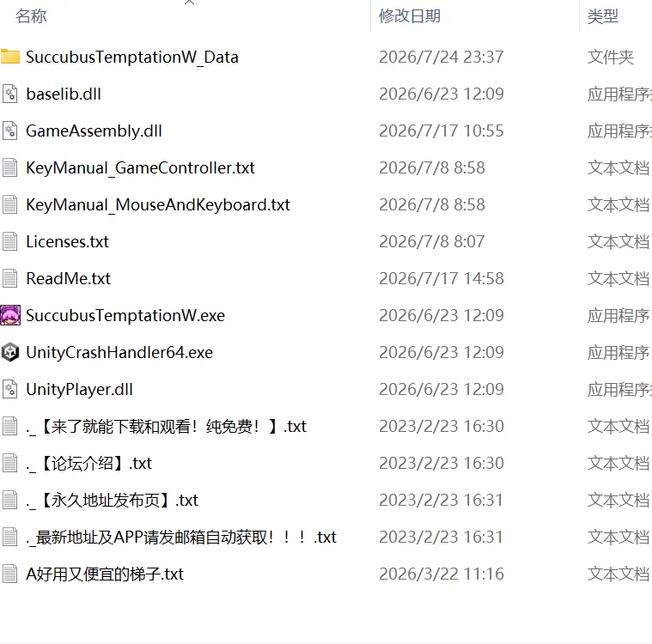Click the date 2026/7/8 8:07
This screenshot has height=644, width=652.
point(432,241)
